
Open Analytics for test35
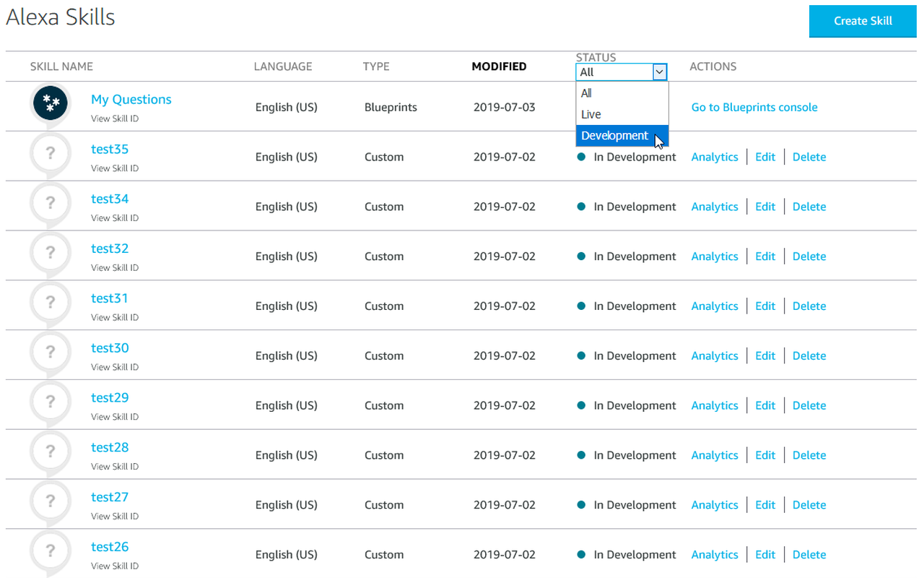click(x=715, y=157)
